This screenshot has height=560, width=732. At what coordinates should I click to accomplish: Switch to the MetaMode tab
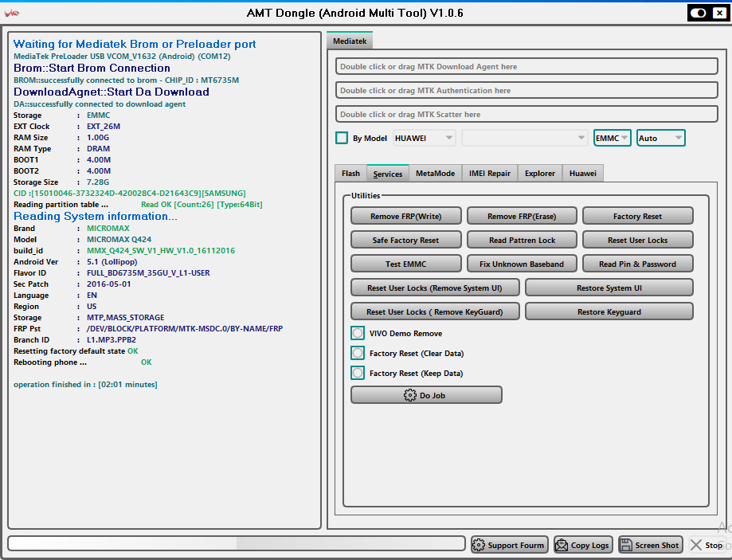[435, 174]
